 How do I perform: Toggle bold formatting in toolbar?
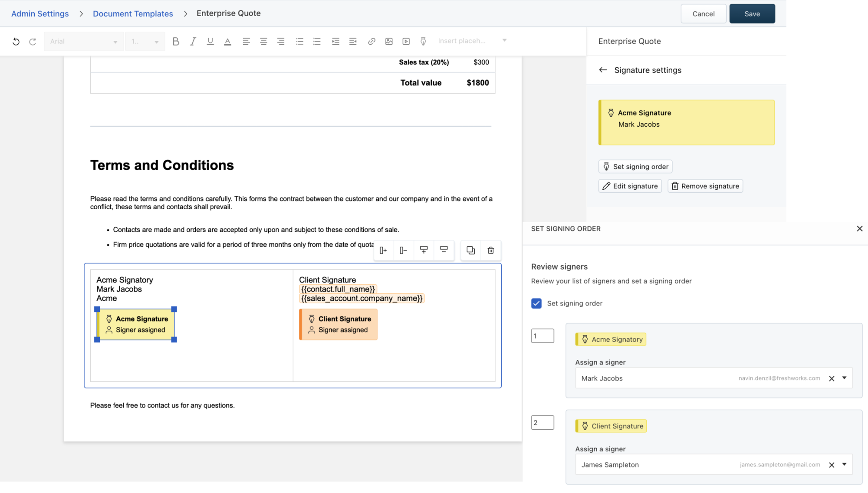tap(176, 42)
